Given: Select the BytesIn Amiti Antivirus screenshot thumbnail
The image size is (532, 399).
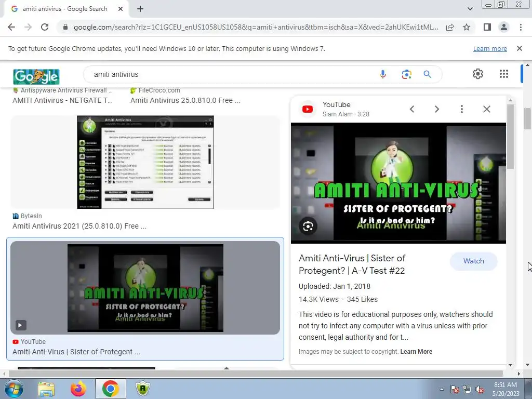Looking at the screenshot, I should [x=145, y=162].
